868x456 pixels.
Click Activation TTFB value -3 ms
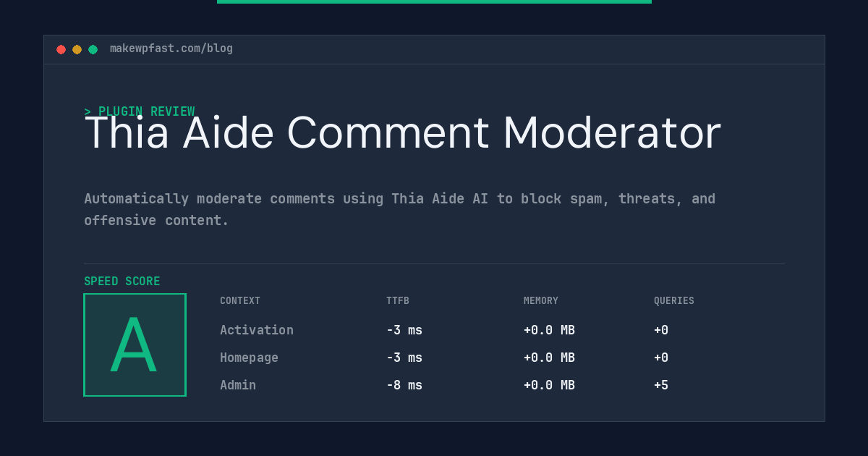coord(404,330)
